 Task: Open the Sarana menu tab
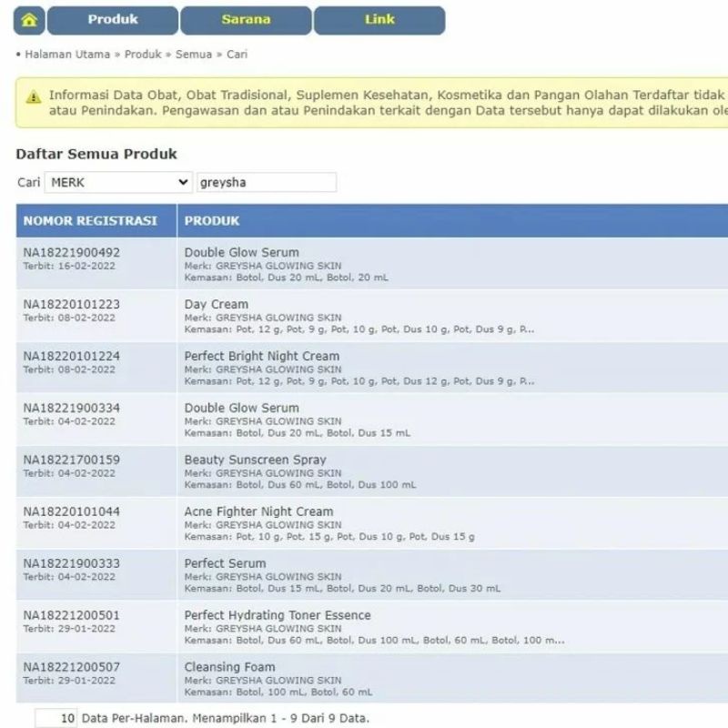point(246,20)
